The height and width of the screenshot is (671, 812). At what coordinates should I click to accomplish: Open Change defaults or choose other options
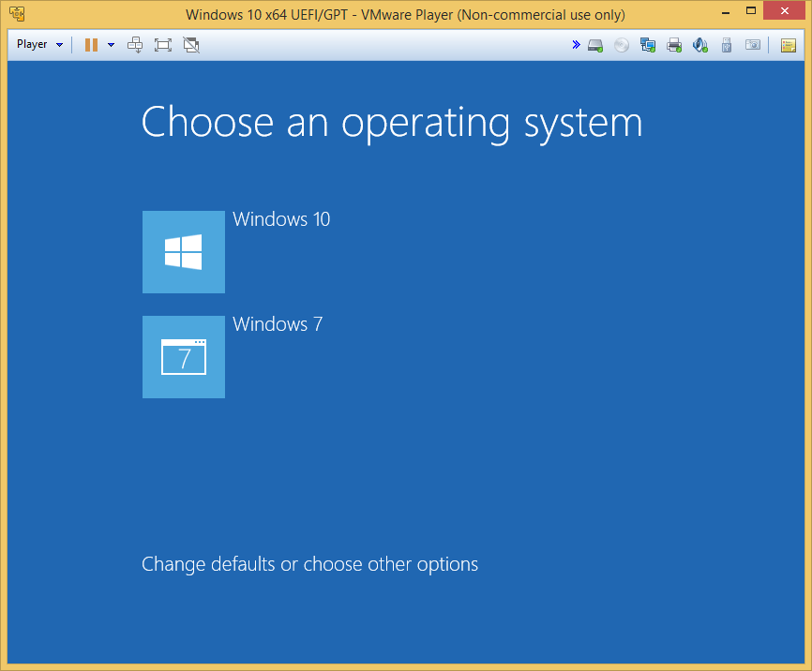click(309, 564)
